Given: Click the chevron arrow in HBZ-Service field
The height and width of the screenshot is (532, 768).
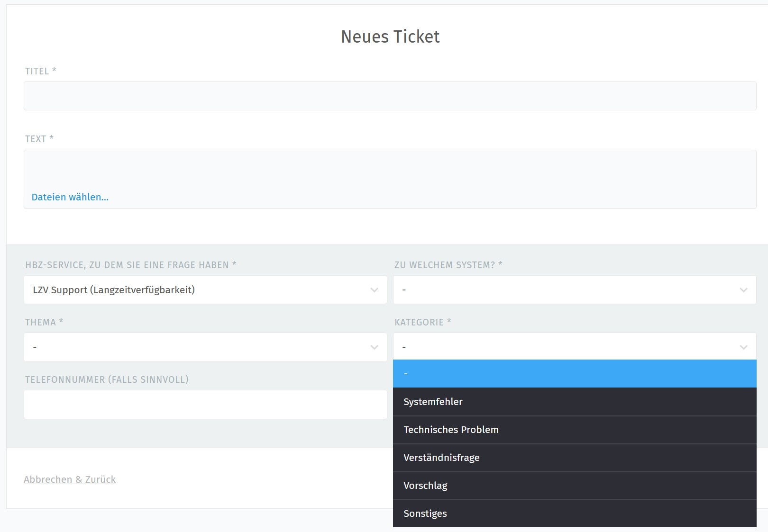Looking at the screenshot, I should 374,290.
